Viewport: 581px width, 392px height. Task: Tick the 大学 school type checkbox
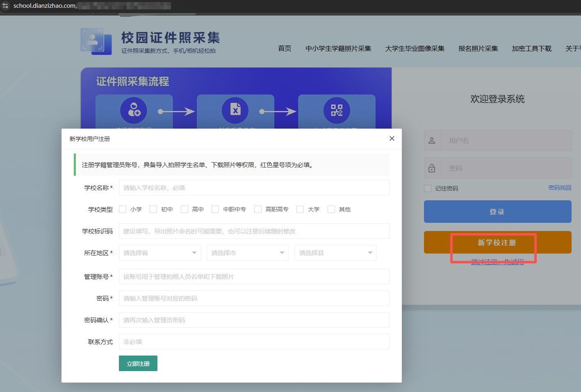pos(300,209)
